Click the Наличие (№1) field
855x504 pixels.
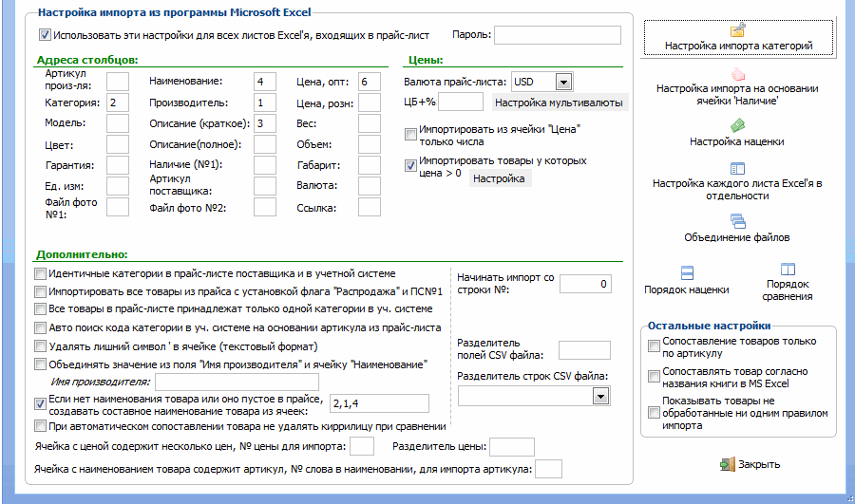(x=265, y=165)
